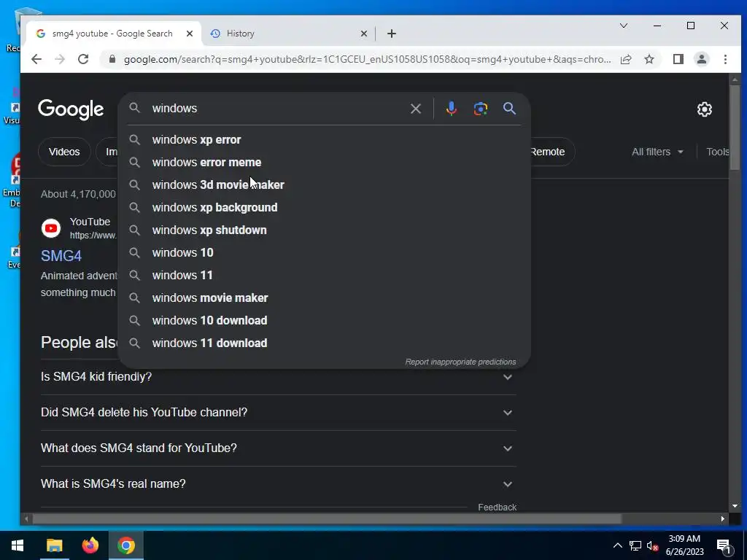This screenshot has height=560, width=747.
Task: Open Google Lens image search icon
Action: (480, 109)
